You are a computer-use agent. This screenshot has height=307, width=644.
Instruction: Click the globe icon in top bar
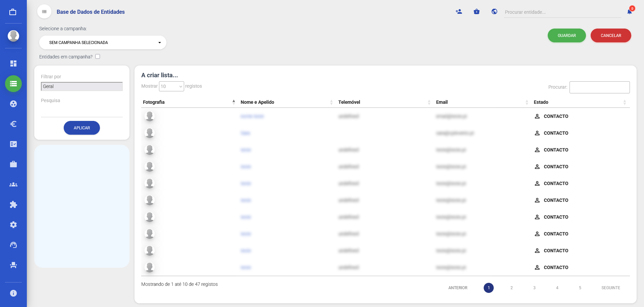click(x=494, y=12)
